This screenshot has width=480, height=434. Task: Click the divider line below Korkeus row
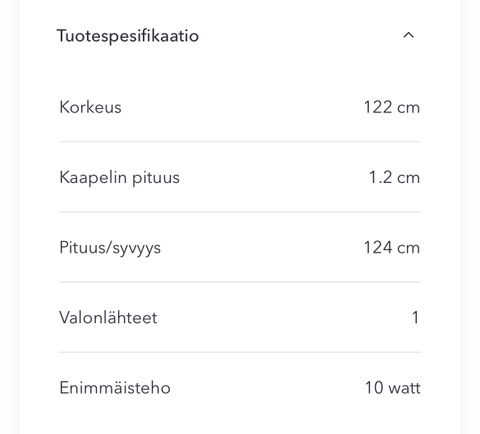[x=240, y=142]
